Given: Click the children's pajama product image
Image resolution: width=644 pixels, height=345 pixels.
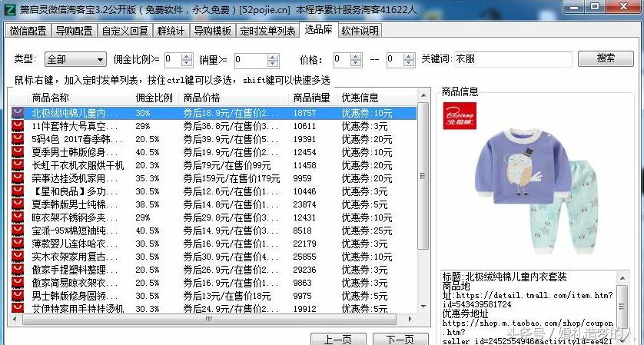Looking at the screenshot, I should 536,190.
